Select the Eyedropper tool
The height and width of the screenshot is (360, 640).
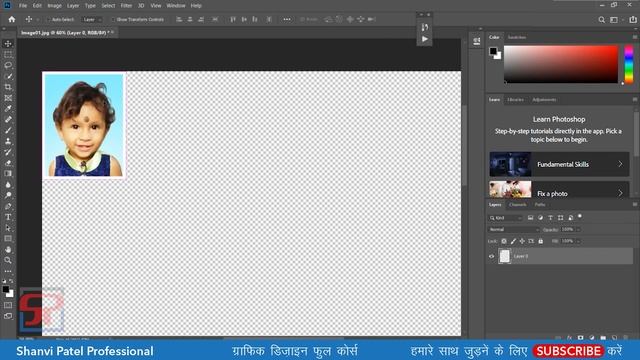coord(8,109)
